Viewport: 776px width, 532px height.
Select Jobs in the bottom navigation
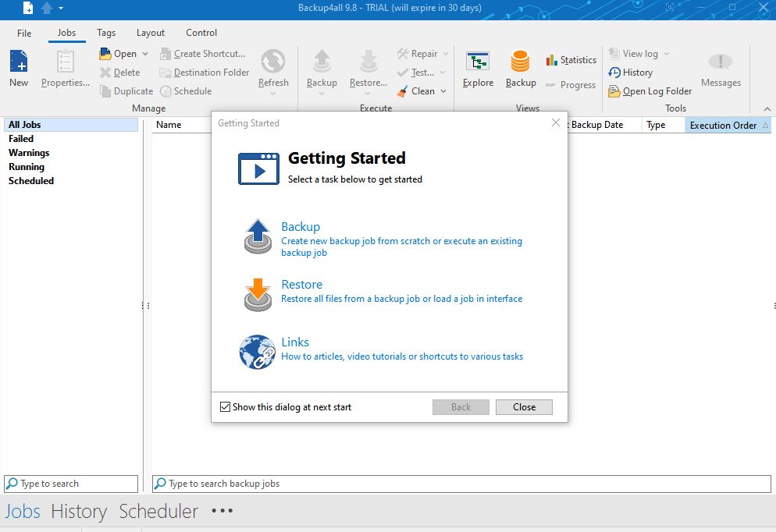pos(23,511)
